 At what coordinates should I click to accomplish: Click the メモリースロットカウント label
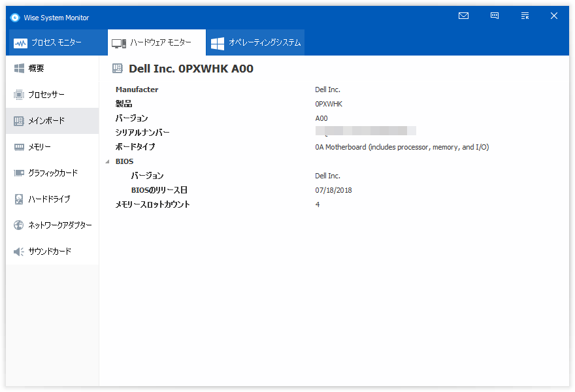pyautogui.click(x=152, y=204)
